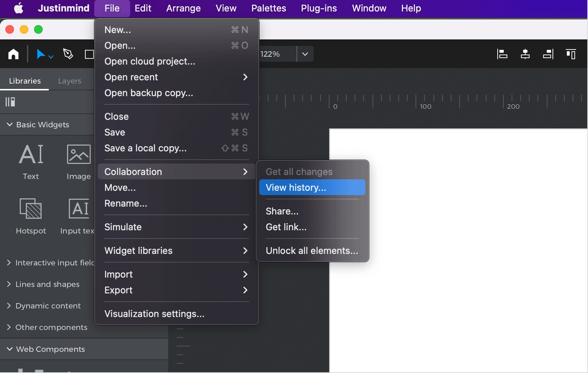Open the zoom level dropdown
Image resolution: width=588 pixels, height=373 pixels.
305,54
